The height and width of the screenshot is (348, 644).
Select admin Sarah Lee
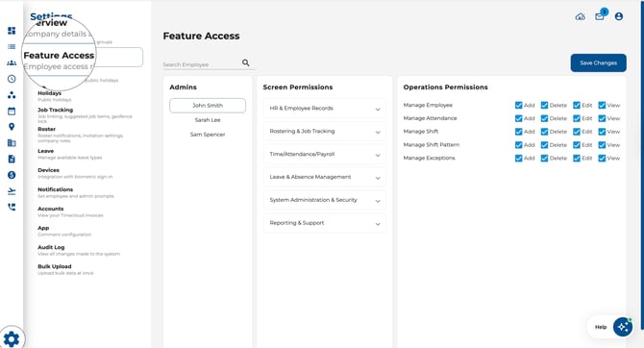point(208,120)
